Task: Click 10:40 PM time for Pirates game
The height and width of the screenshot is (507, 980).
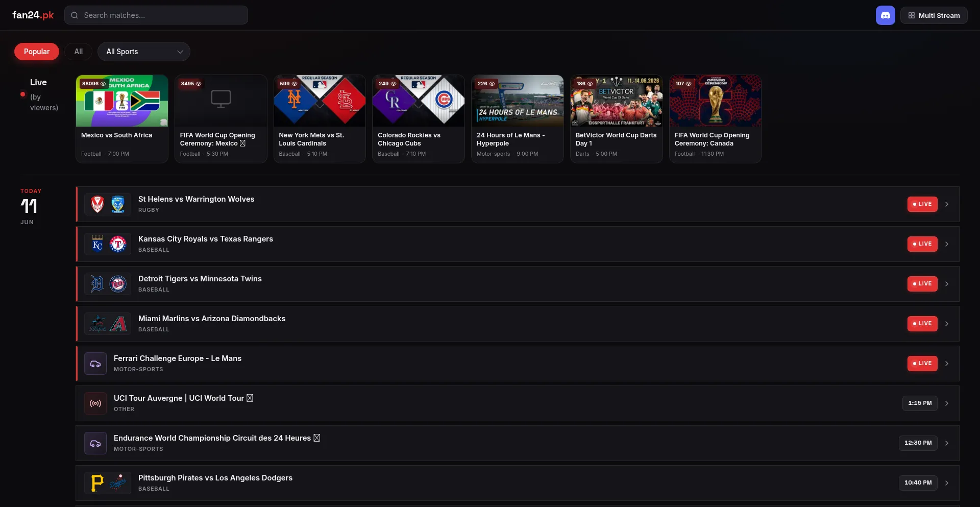Action: pyautogui.click(x=918, y=483)
